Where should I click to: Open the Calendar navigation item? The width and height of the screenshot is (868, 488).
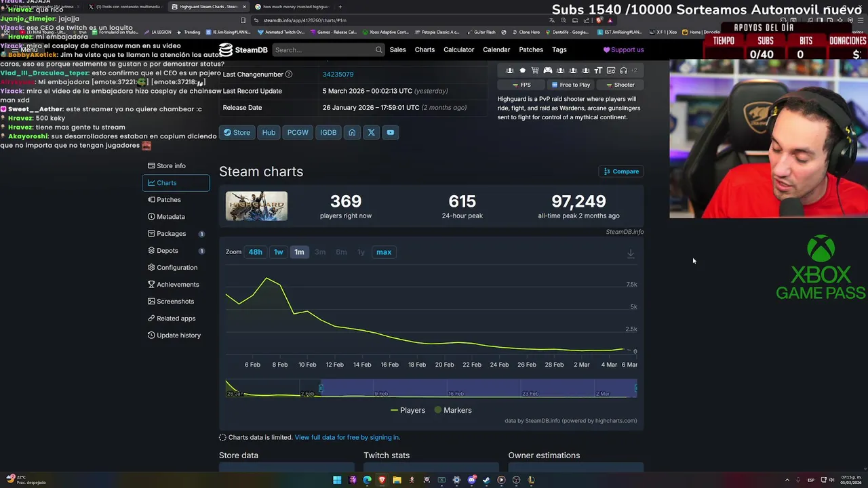point(496,49)
